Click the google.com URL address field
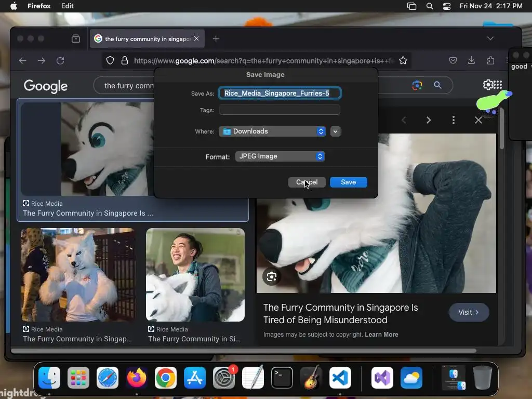 coord(263,61)
